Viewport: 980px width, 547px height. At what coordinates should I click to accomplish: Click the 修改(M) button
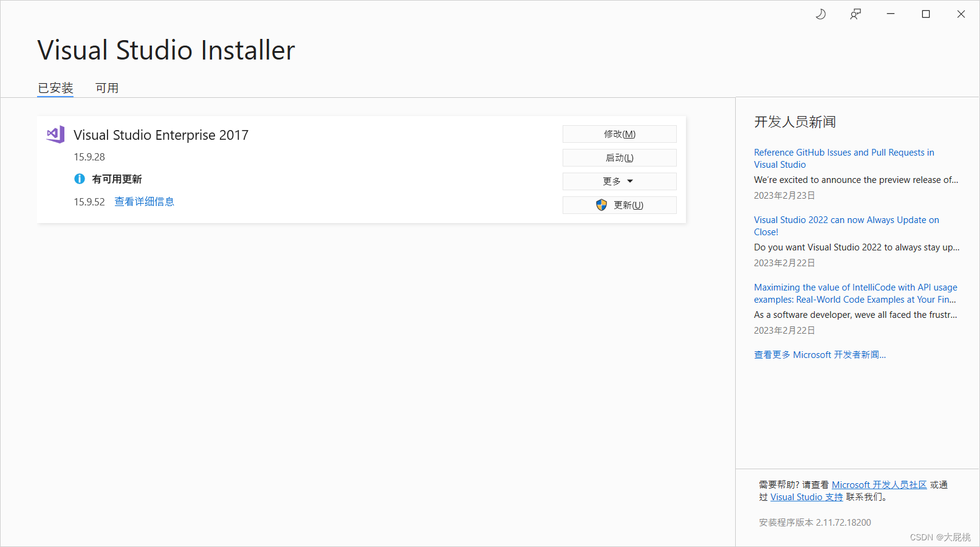point(620,134)
